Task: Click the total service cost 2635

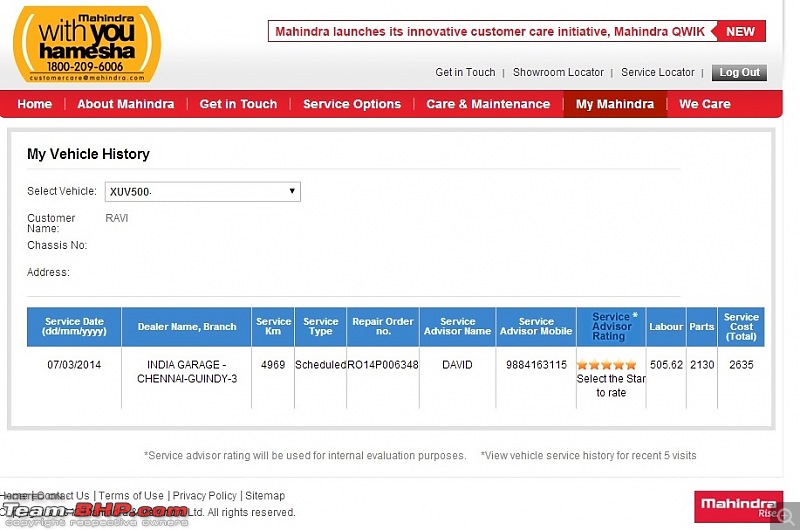Action: [741, 365]
